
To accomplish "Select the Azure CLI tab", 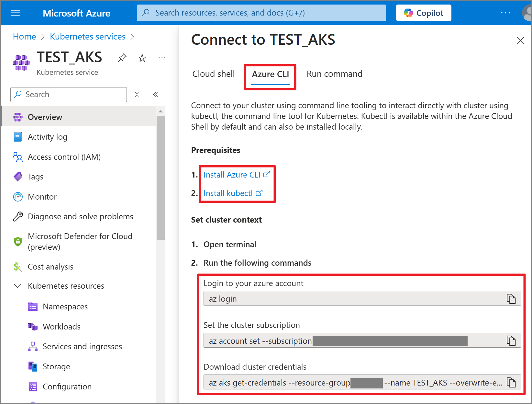I will pyautogui.click(x=270, y=75).
